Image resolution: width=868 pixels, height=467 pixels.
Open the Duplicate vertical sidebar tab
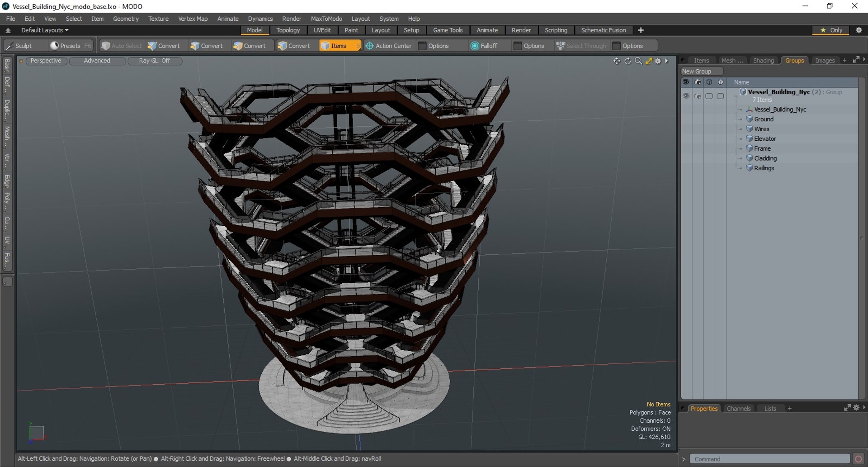click(x=7, y=110)
